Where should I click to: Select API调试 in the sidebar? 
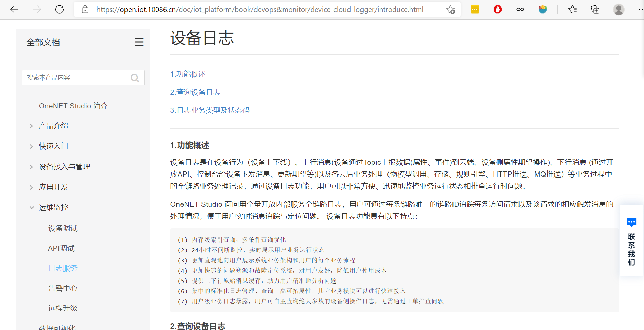point(62,248)
